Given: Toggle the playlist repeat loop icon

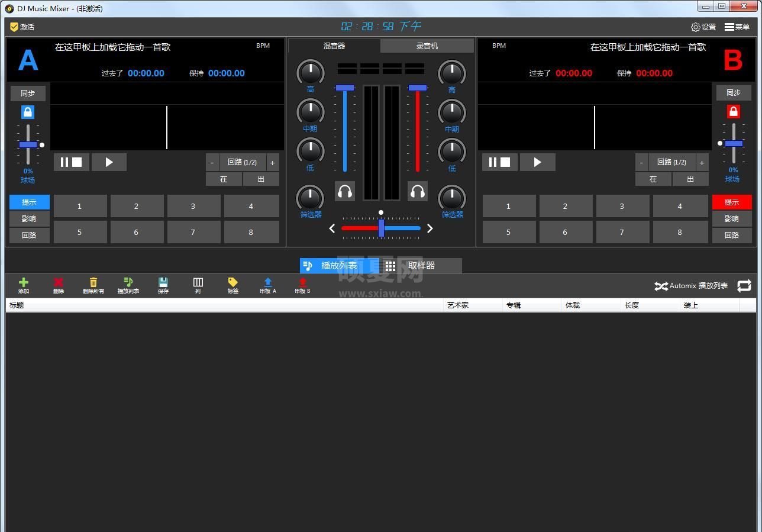Looking at the screenshot, I should 744,286.
